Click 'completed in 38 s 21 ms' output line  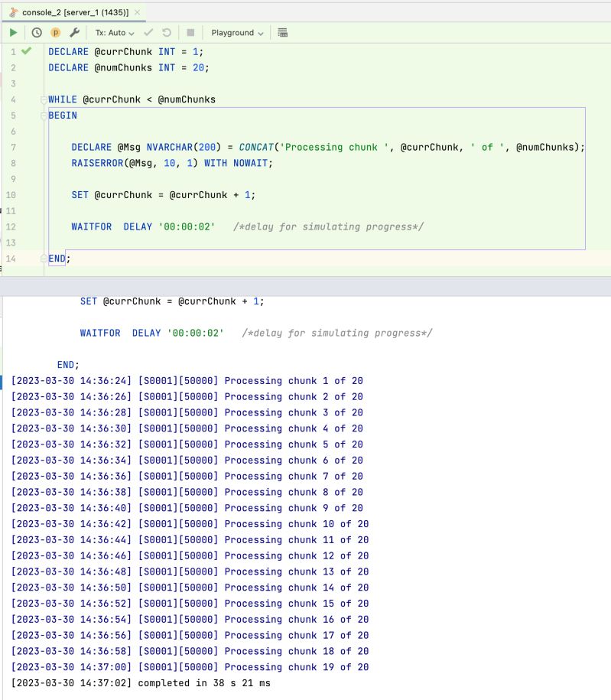(141, 683)
